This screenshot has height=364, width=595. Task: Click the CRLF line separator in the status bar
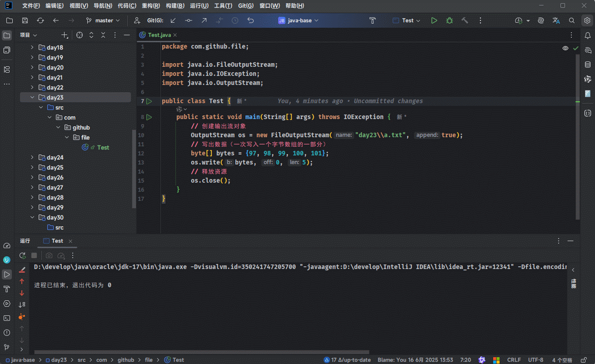point(514,360)
